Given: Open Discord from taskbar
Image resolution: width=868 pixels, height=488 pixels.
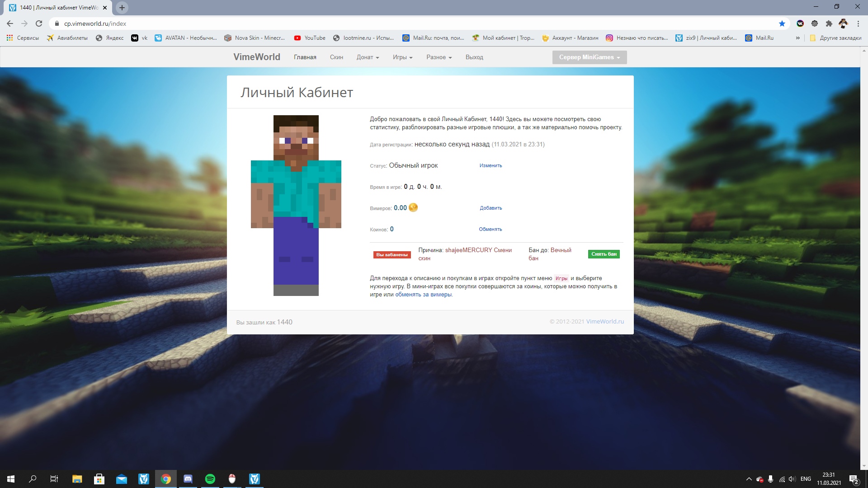Looking at the screenshot, I should pos(188,479).
